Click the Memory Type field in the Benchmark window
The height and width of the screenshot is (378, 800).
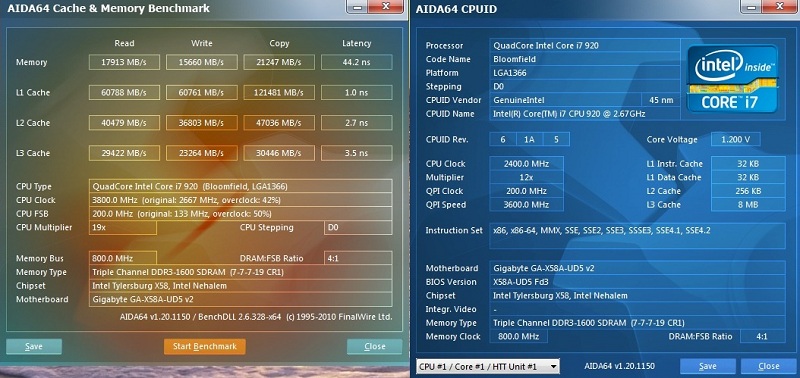tap(240, 272)
